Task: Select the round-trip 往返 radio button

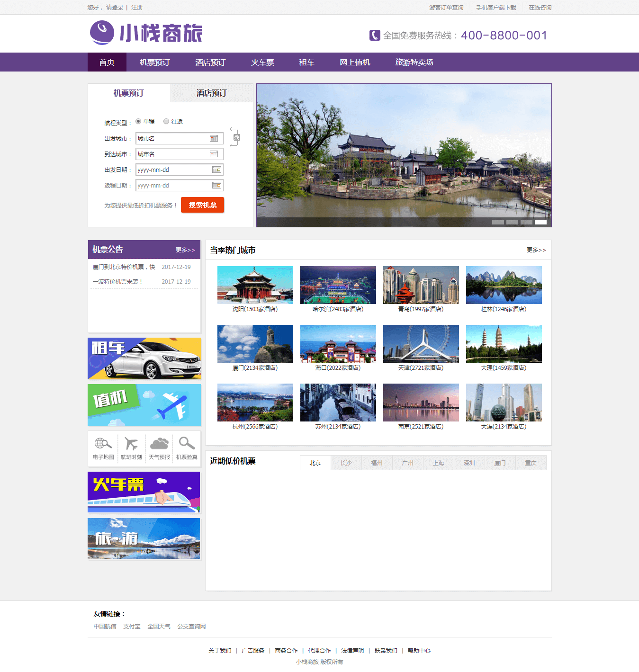Action: coord(166,121)
